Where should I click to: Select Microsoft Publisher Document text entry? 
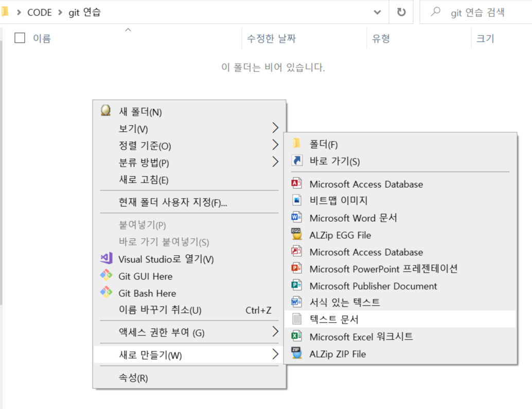[x=373, y=286]
